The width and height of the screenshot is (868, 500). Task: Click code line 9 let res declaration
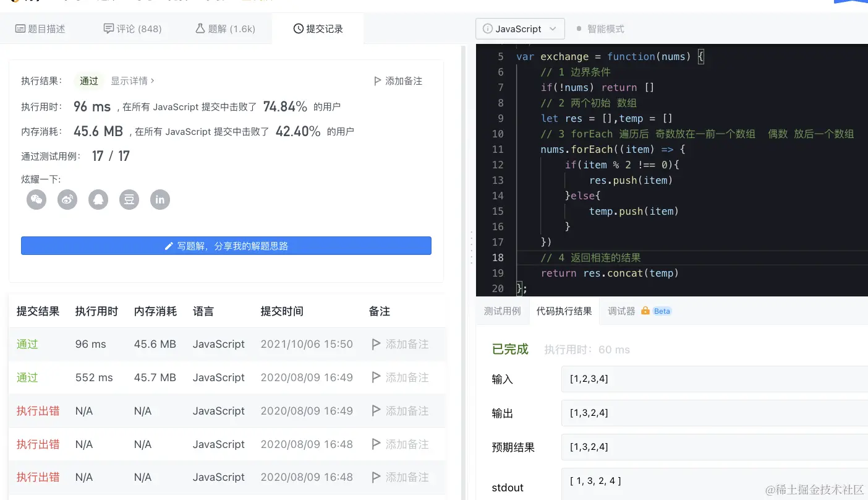tap(606, 118)
